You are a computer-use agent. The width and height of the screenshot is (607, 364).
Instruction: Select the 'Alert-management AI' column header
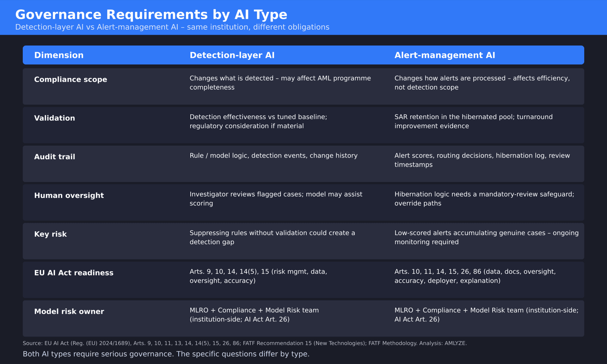(445, 55)
